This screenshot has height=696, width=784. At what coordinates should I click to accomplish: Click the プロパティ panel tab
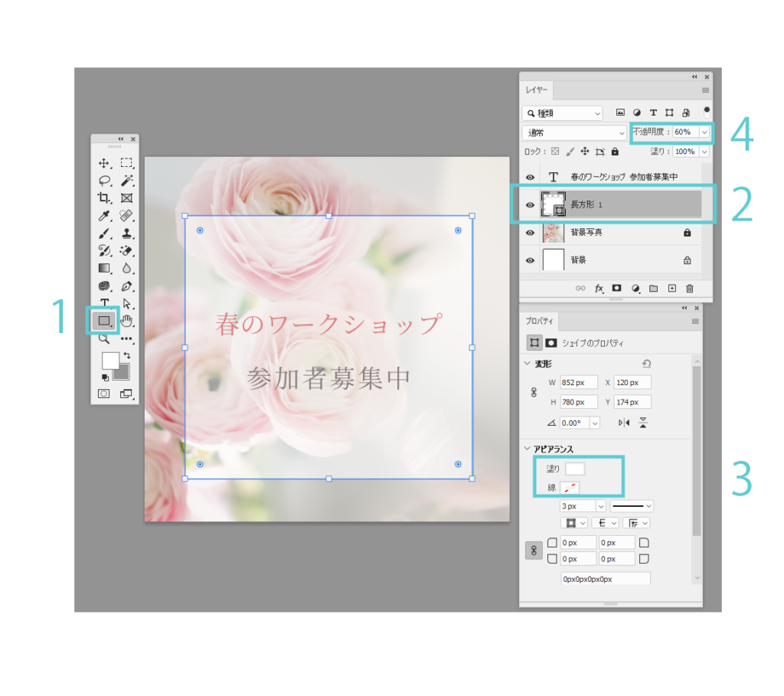(x=538, y=322)
